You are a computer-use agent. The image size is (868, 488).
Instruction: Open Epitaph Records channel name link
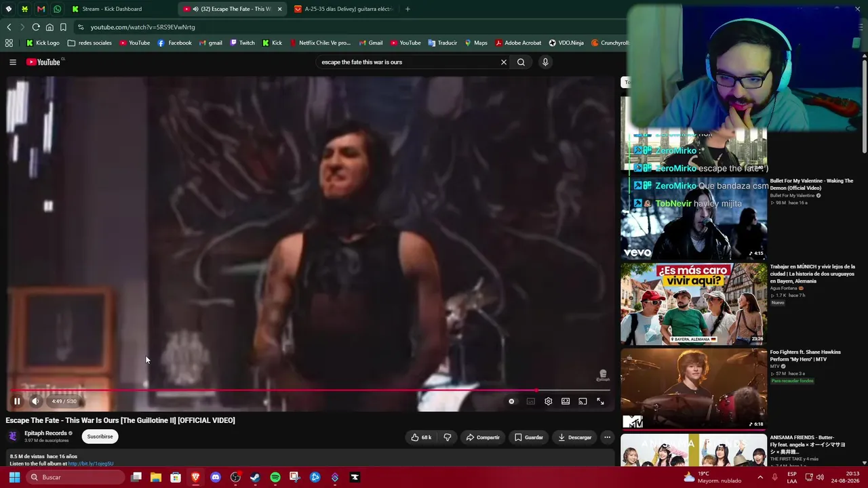[45, 433]
